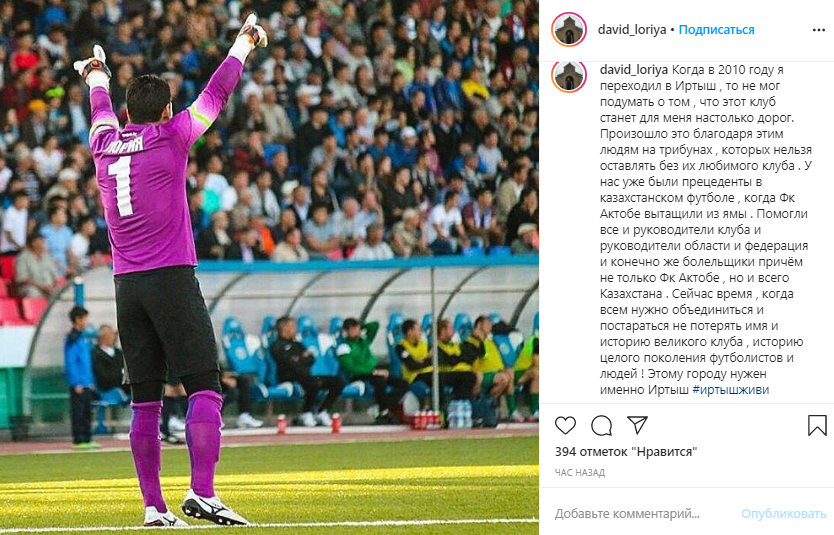
Task: Click the david_loriya avatar in the header
Action: pos(569,29)
